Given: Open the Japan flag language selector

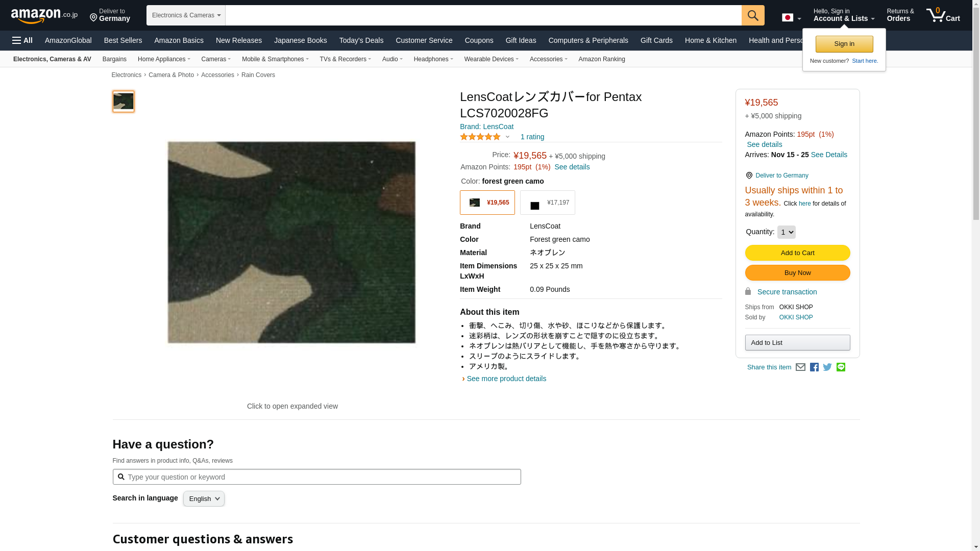Looking at the screenshot, I should point(791,18).
